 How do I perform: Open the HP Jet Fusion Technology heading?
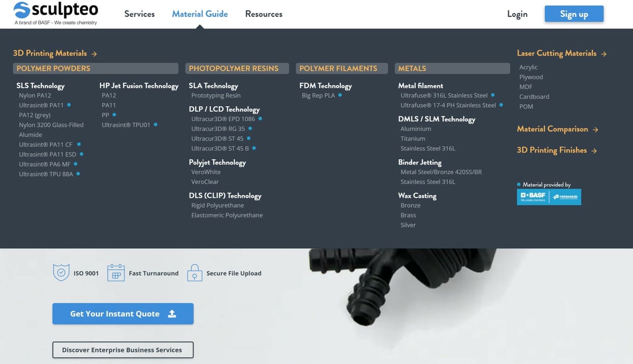(x=139, y=86)
